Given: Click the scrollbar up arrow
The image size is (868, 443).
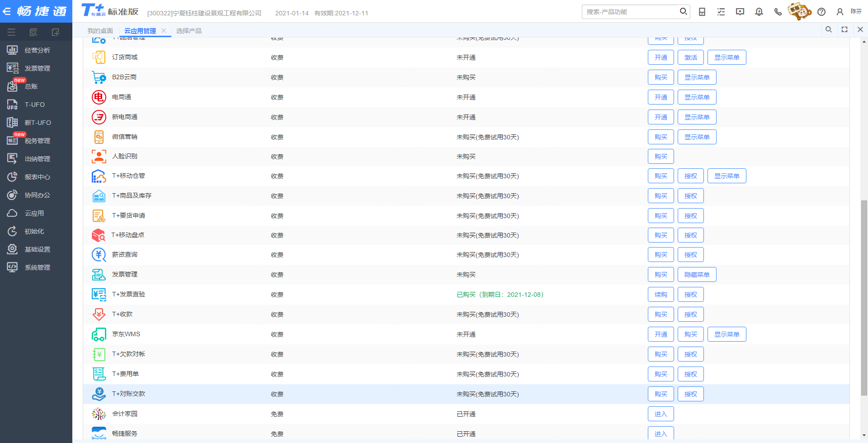Looking at the screenshot, I should pyautogui.click(x=864, y=42).
